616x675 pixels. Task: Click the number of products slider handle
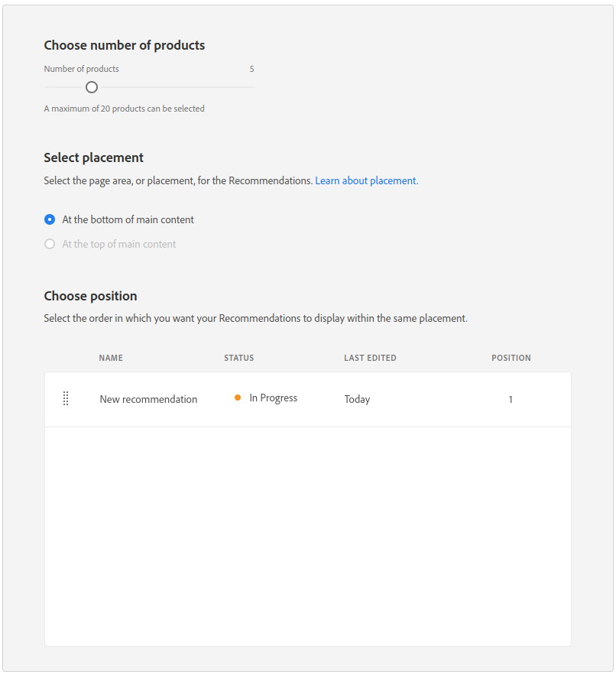point(92,87)
